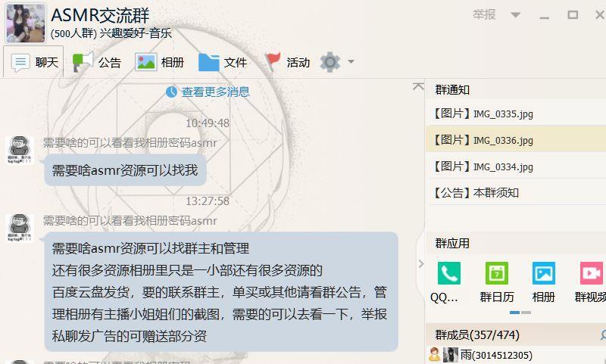Screen dimensions: 606x364
Task: Open the sender avatar of the 10:49:48 message
Action: click(20, 150)
